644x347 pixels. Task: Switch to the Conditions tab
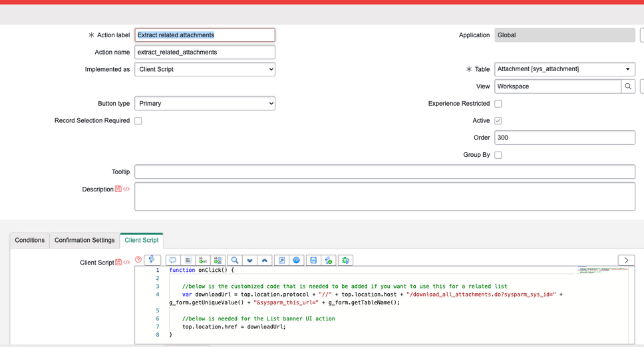pos(29,240)
